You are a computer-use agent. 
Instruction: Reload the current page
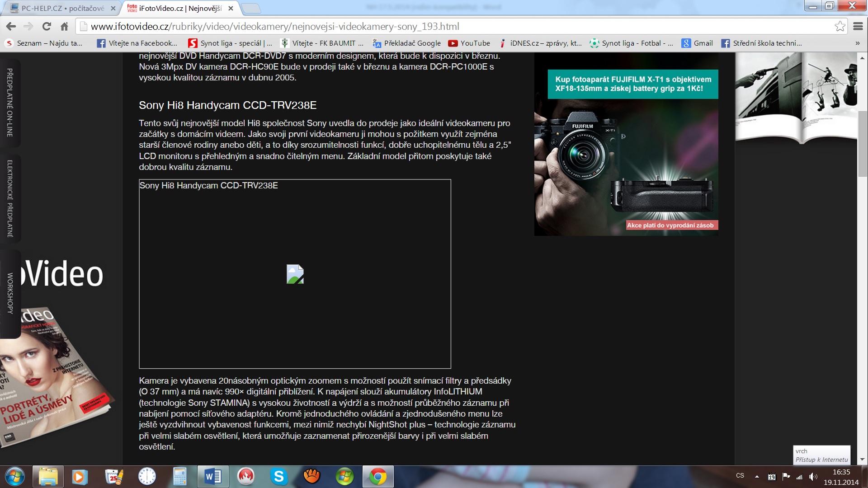pyautogui.click(x=47, y=26)
